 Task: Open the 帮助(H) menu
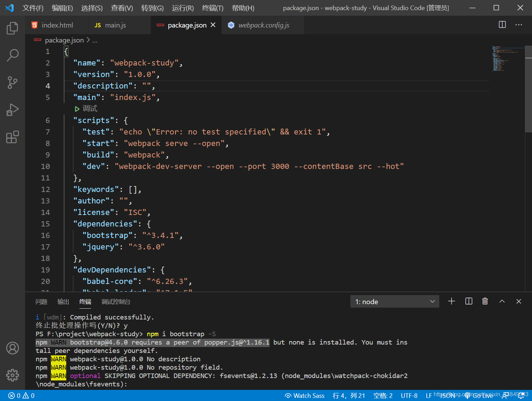[x=243, y=8]
